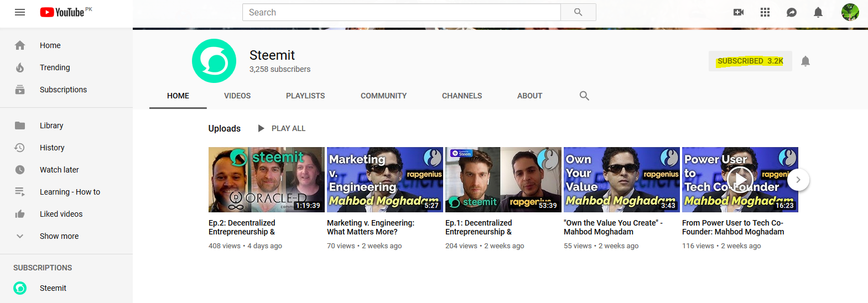The image size is (868, 303).
Task: Open the YouTube apps grid icon
Action: tap(765, 12)
